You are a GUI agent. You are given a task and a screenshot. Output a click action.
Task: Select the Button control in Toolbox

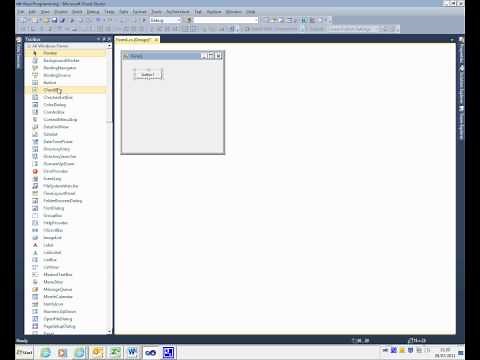coord(66,82)
